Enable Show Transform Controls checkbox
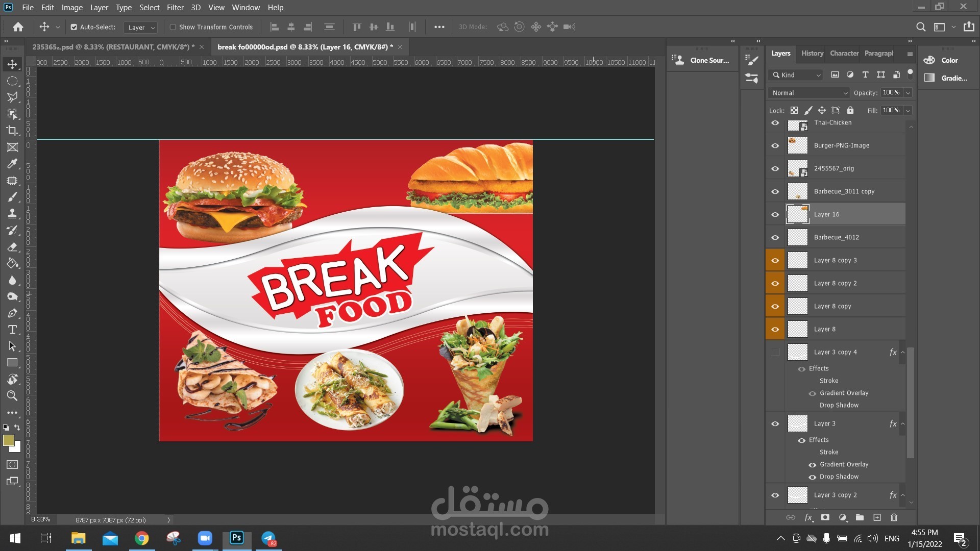 click(173, 27)
